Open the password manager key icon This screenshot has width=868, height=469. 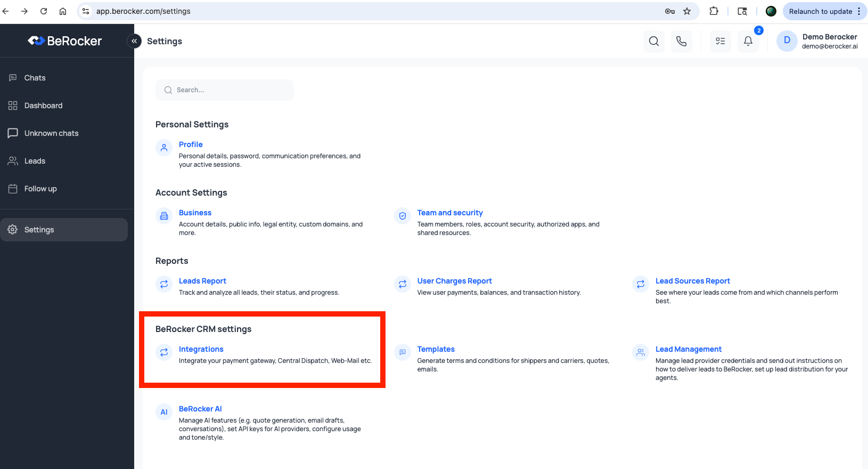coord(670,11)
